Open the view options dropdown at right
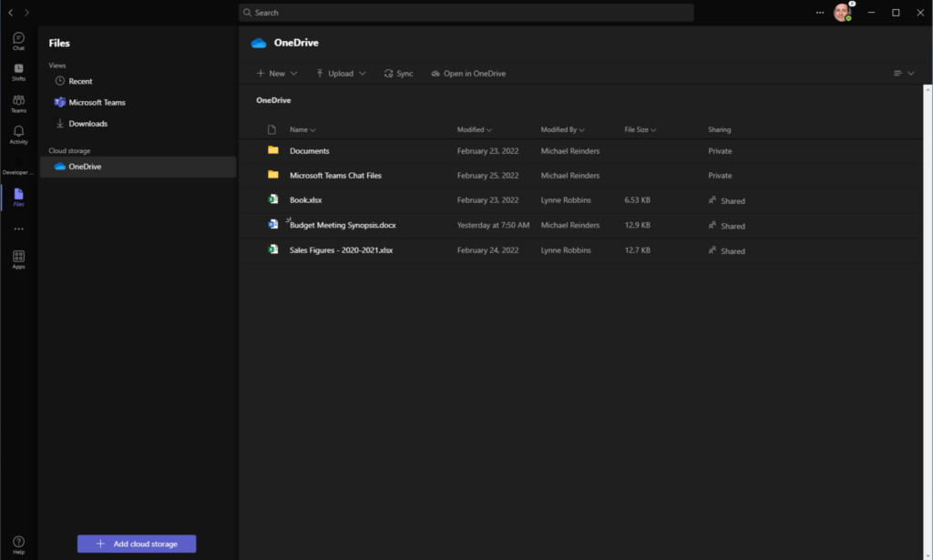This screenshot has height=560, width=933. [x=904, y=73]
